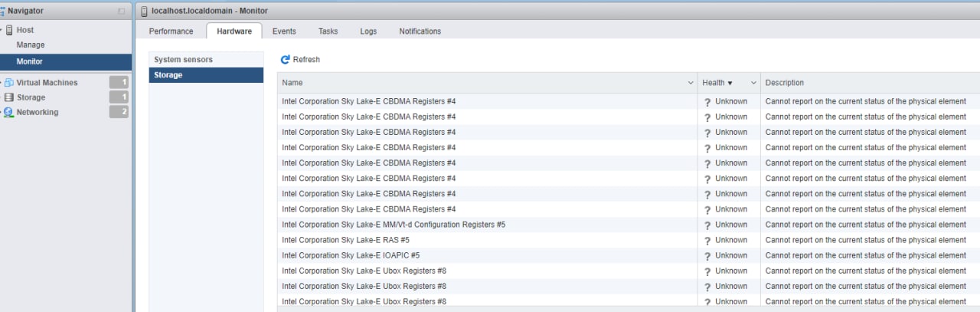Click the Networking globe icon in Navigator
The height and width of the screenshot is (312, 980).
[9, 112]
